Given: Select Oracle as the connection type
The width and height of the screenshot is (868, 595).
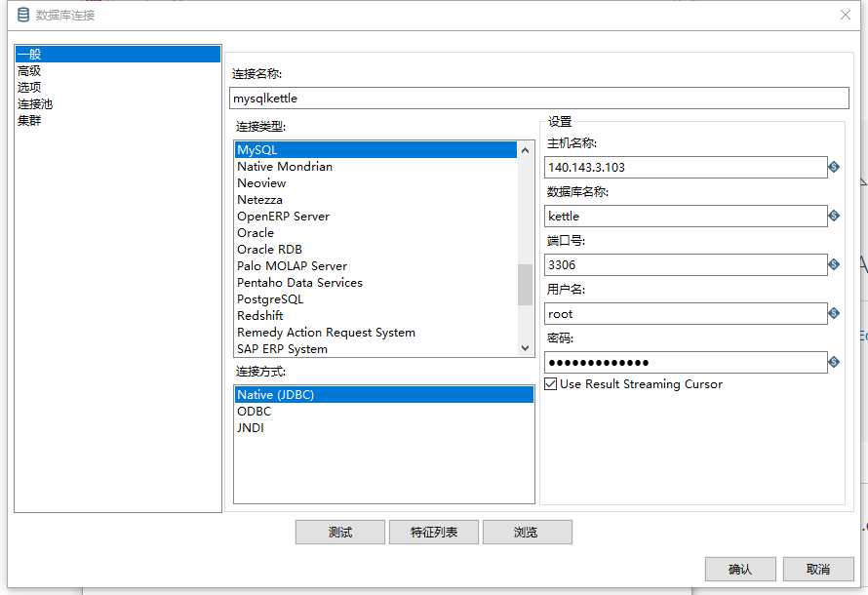Looking at the screenshot, I should tap(256, 232).
